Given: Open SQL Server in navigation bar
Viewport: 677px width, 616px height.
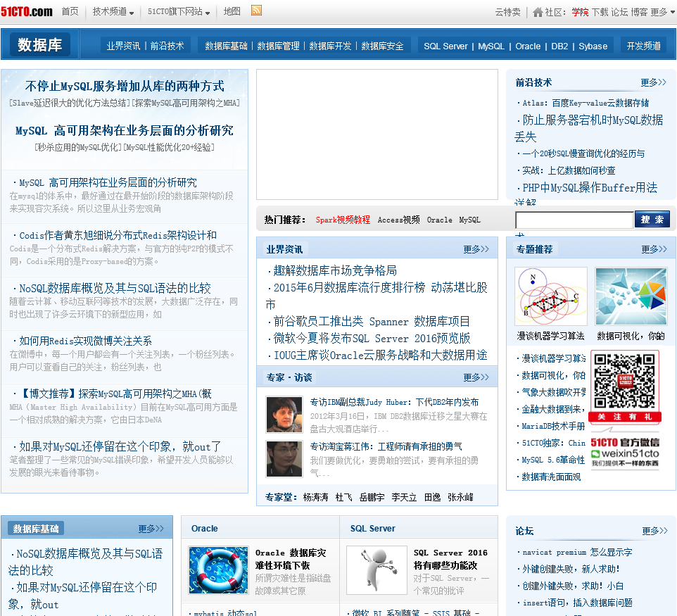Looking at the screenshot, I should click(445, 46).
